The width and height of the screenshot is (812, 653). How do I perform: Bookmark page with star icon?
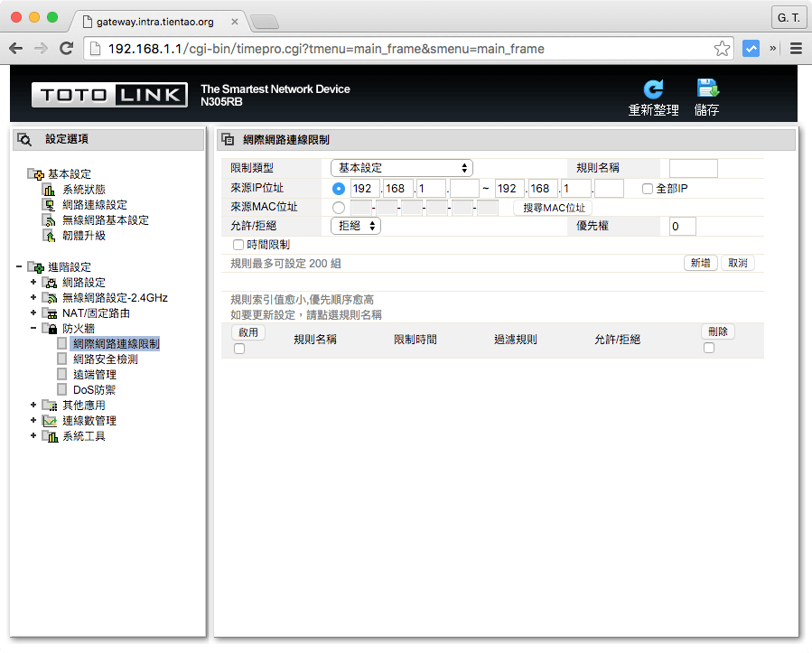coord(722,49)
